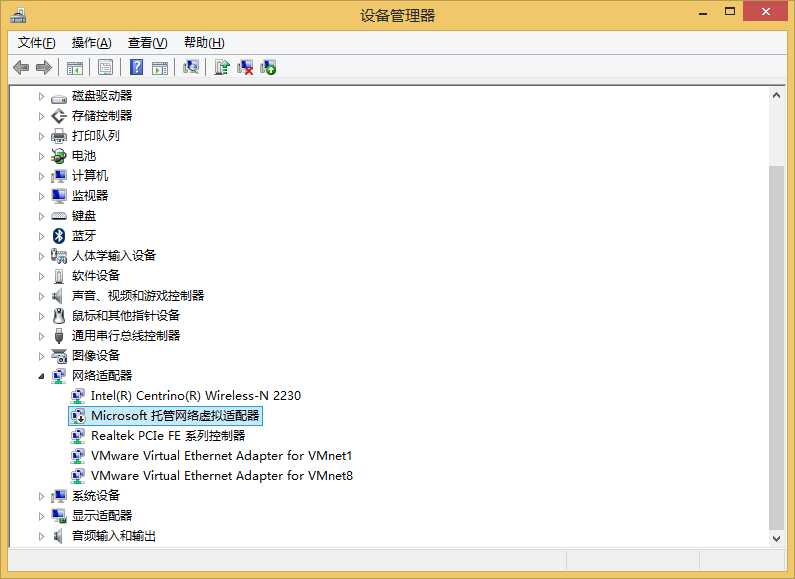Click the USB icon beside 通用串行总线控制器
Screen dimensions: 795x579
59,336
